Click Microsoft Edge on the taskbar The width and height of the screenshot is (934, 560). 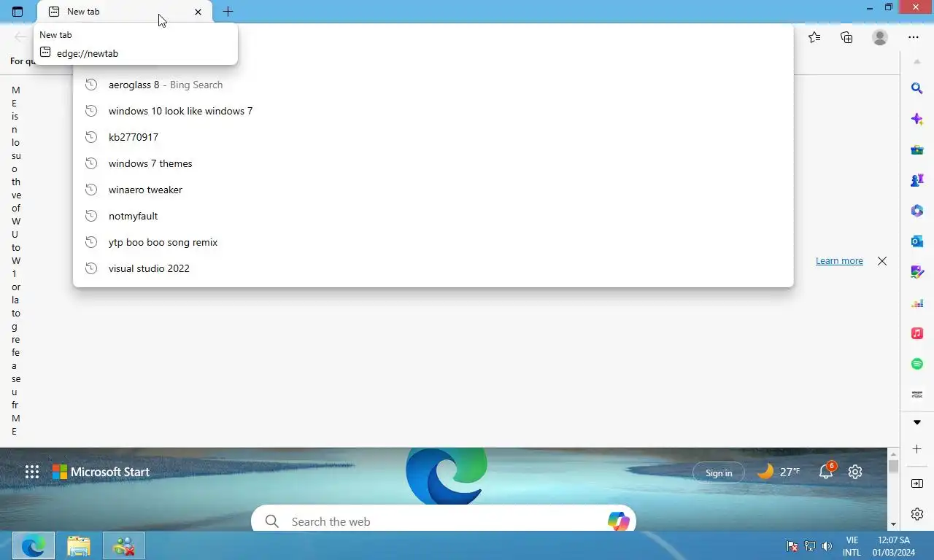click(x=34, y=545)
